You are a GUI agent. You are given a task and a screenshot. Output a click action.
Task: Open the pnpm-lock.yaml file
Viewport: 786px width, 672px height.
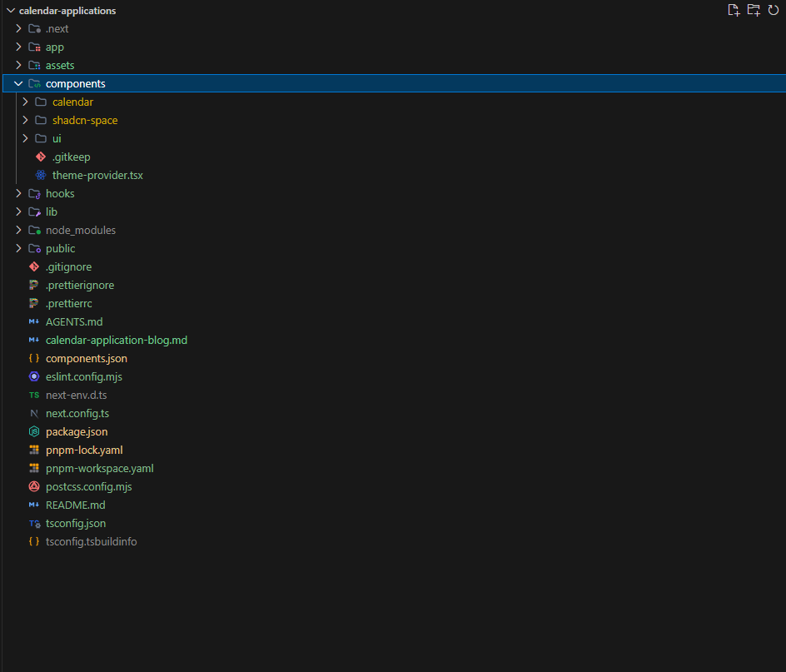click(84, 450)
